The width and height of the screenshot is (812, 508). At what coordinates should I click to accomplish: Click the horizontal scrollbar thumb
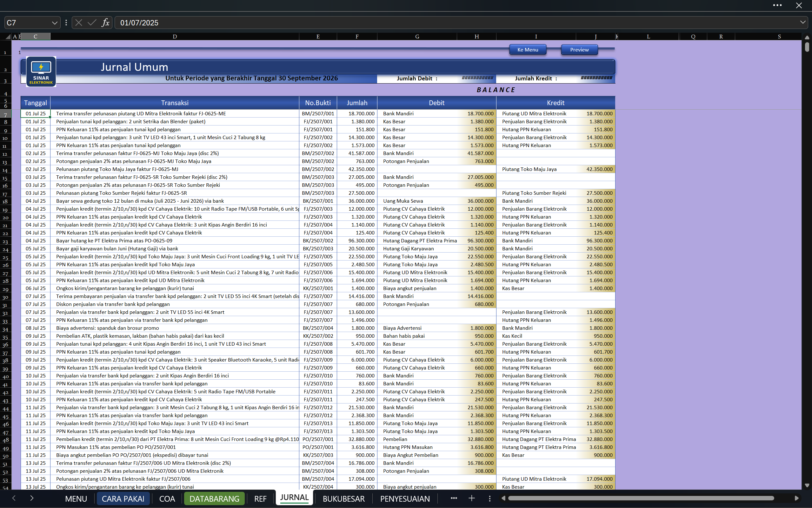click(x=641, y=498)
